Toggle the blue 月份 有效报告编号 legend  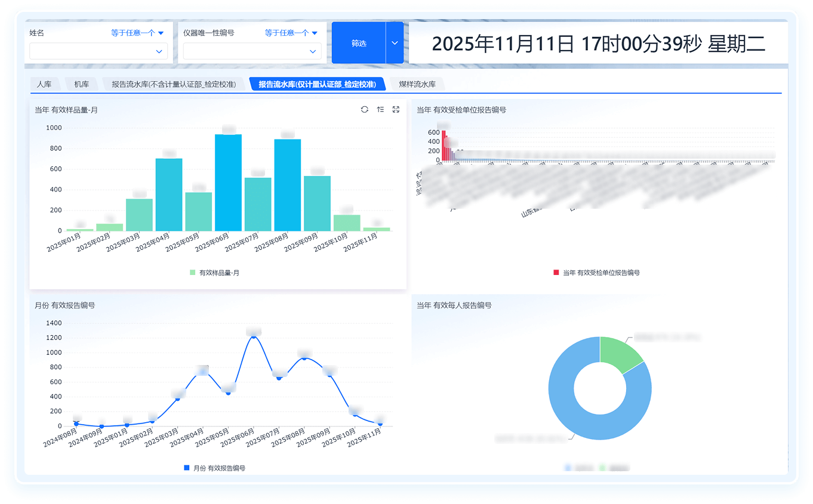point(187,468)
